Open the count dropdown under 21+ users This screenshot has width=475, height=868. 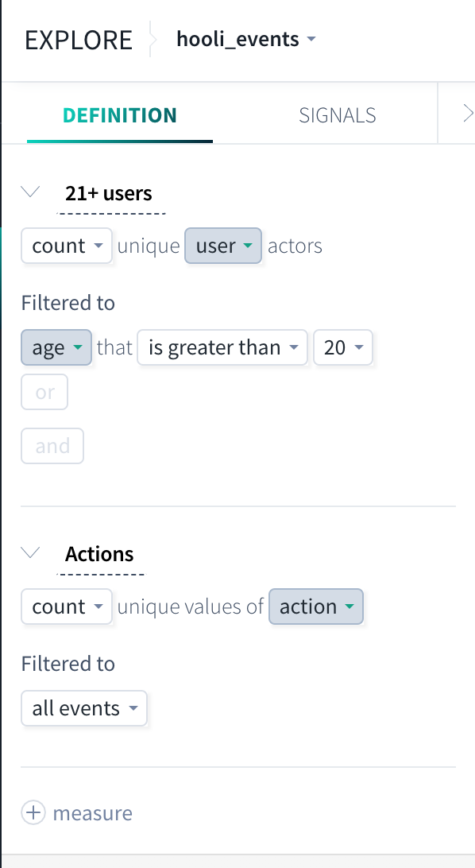coord(67,246)
